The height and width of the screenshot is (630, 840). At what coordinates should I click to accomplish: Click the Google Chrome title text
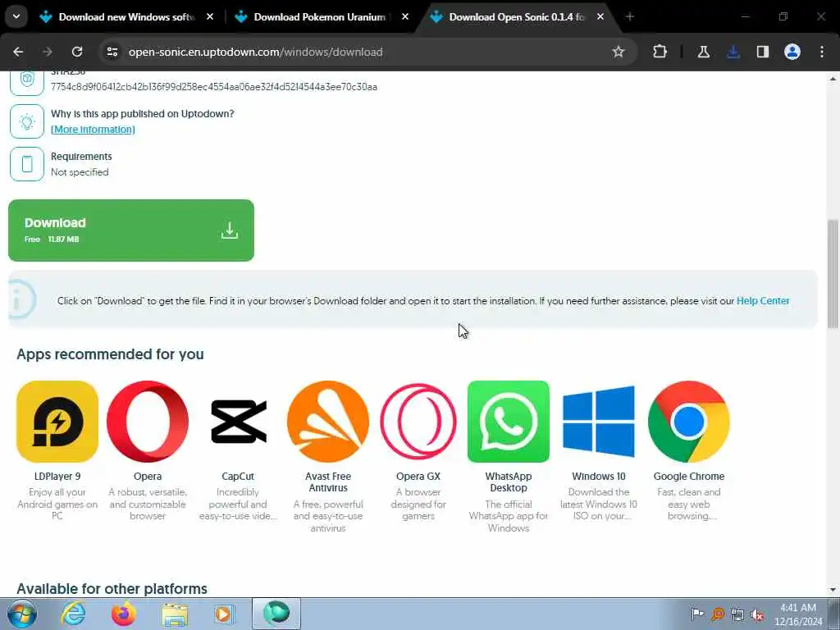click(x=689, y=477)
